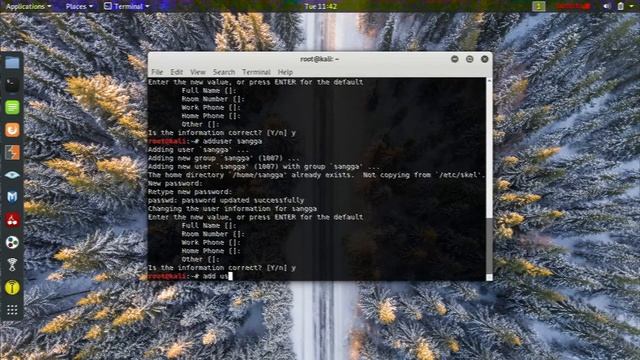The image size is (640, 360).
Task: Click 'Changing the user information for sangga'
Action: [232, 209]
